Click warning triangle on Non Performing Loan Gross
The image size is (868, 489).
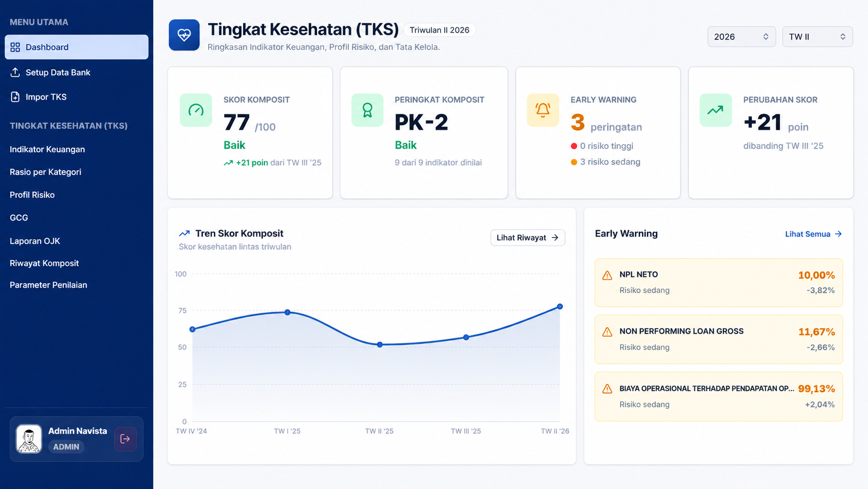click(x=607, y=332)
